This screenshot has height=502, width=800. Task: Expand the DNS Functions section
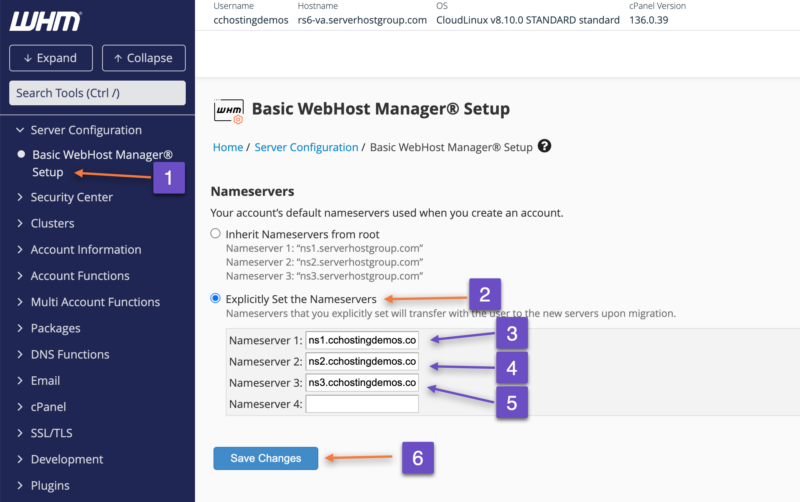(63, 355)
